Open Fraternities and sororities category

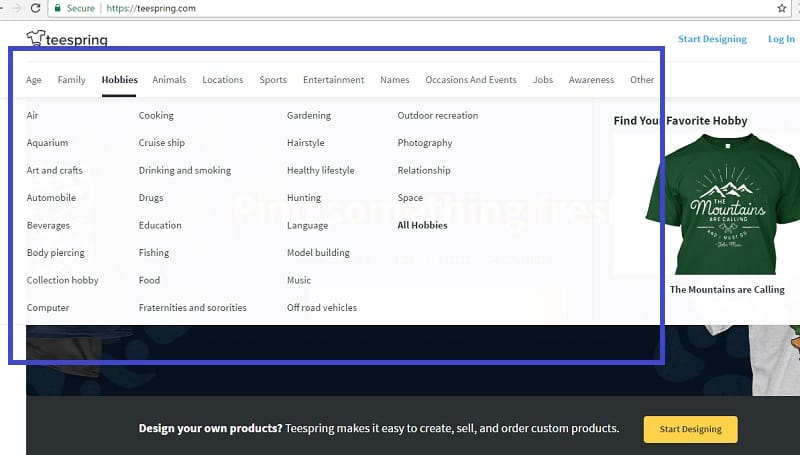[x=192, y=308]
